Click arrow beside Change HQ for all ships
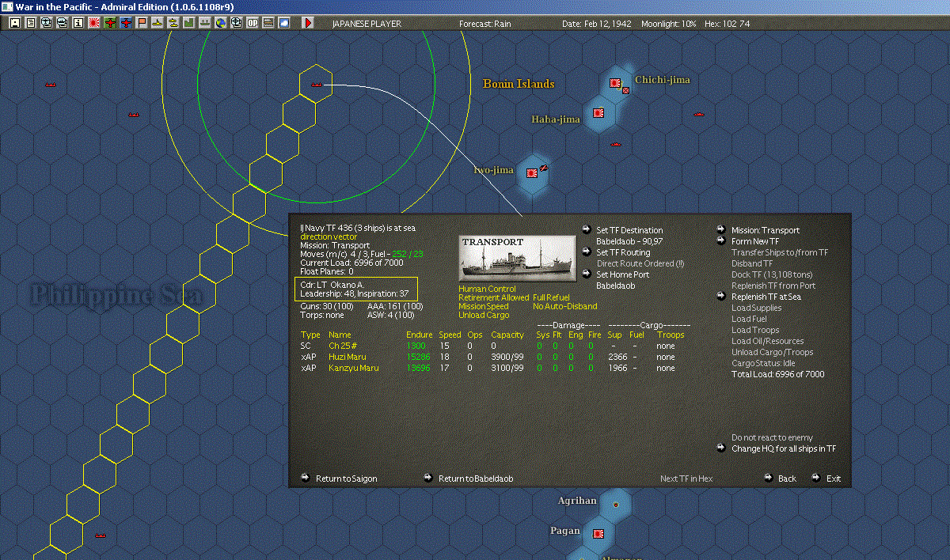950x560 pixels. [721, 448]
